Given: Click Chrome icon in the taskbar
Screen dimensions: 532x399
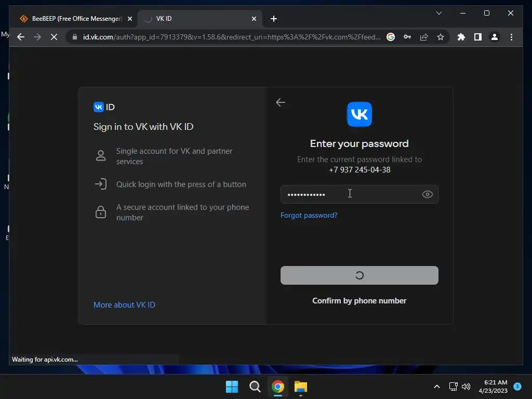Looking at the screenshot, I should point(278,387).
